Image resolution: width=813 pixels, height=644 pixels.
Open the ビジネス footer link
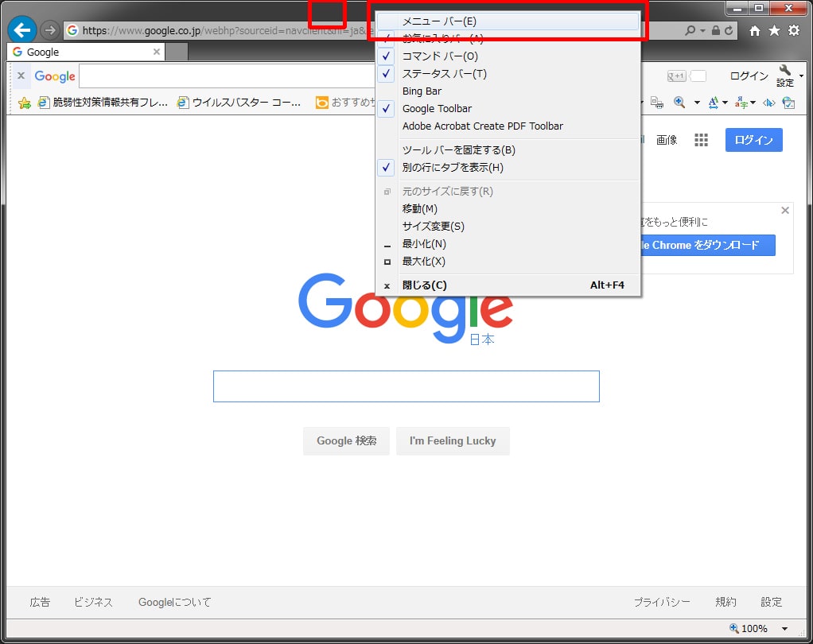point(93,602)
